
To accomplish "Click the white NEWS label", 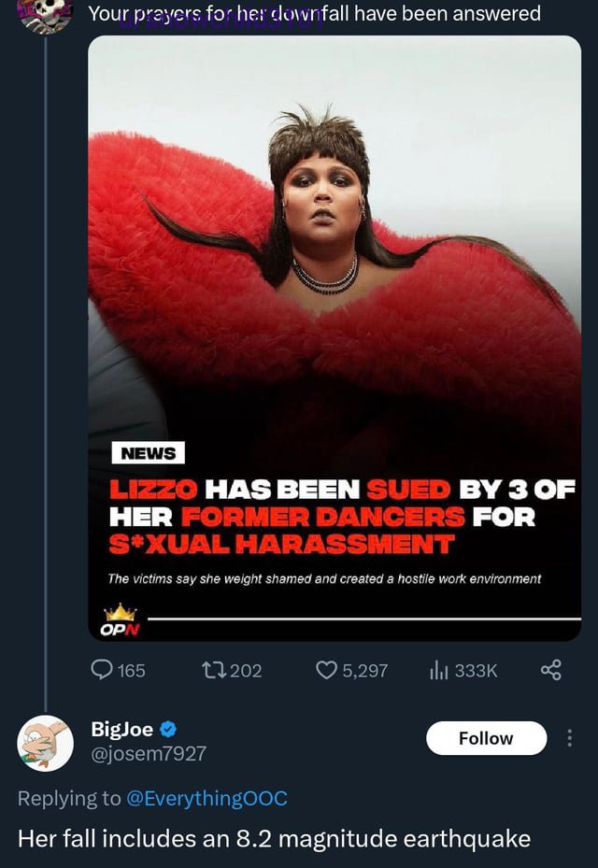I will (x=148, y=453).
